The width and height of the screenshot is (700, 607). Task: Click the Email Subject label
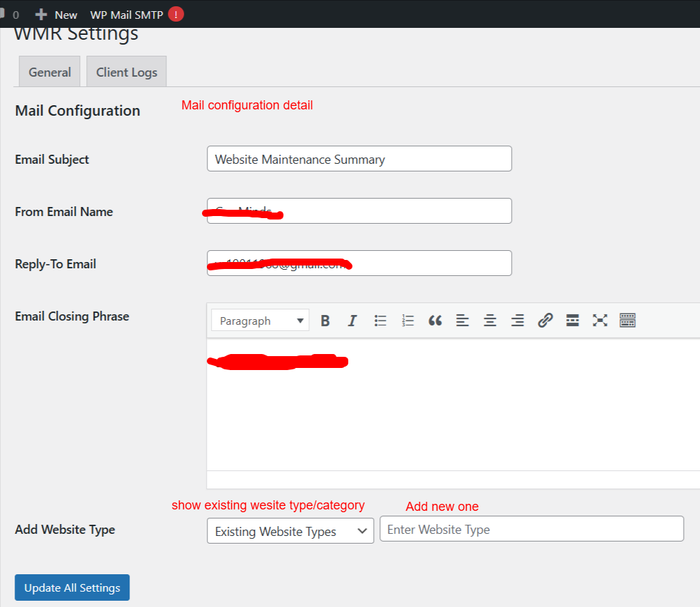(52, 160)
